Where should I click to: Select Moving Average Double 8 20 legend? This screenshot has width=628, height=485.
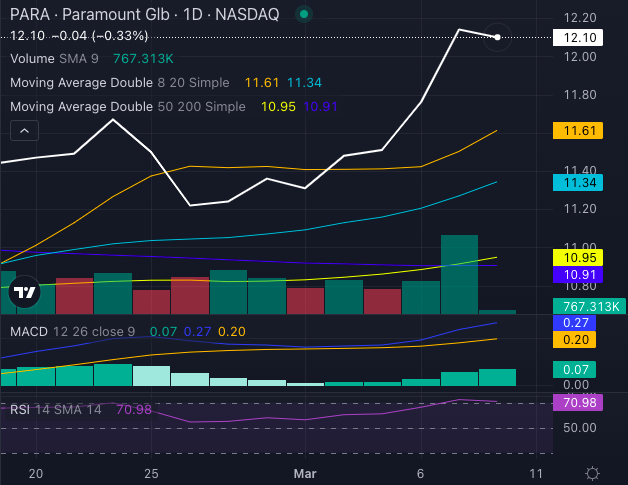pyautogui.click(x=119, y=82)
